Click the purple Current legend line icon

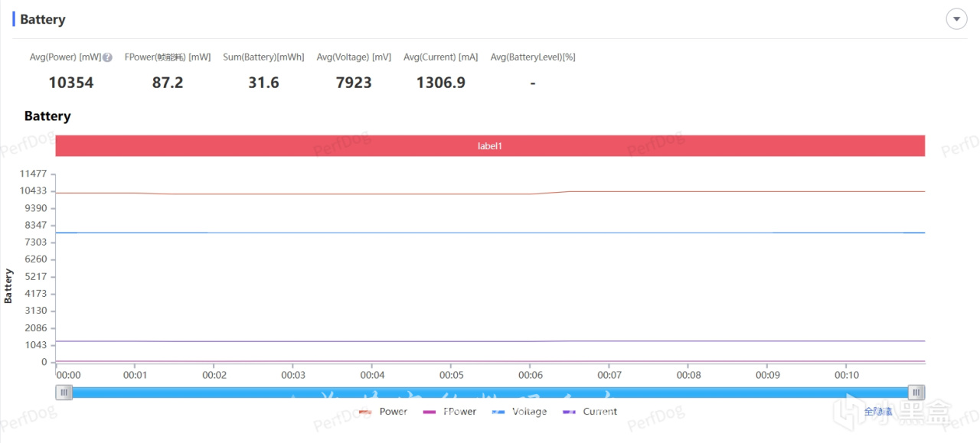[x=570, y=412]
